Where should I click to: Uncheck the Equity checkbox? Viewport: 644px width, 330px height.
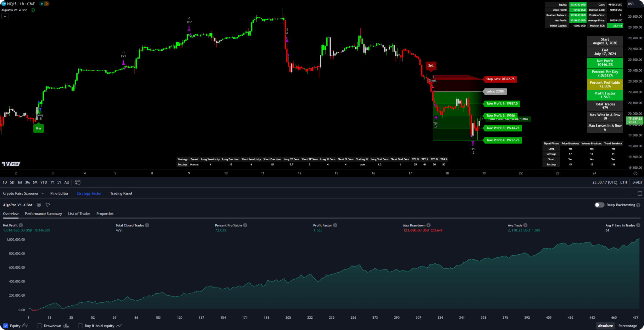(x=6, y=326)
